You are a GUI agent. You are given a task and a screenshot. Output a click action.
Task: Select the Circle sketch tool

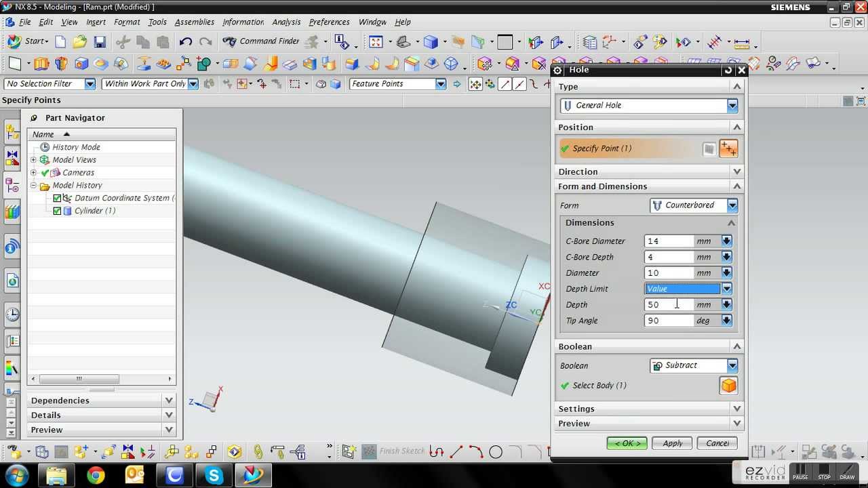click(x=496, y=452)
